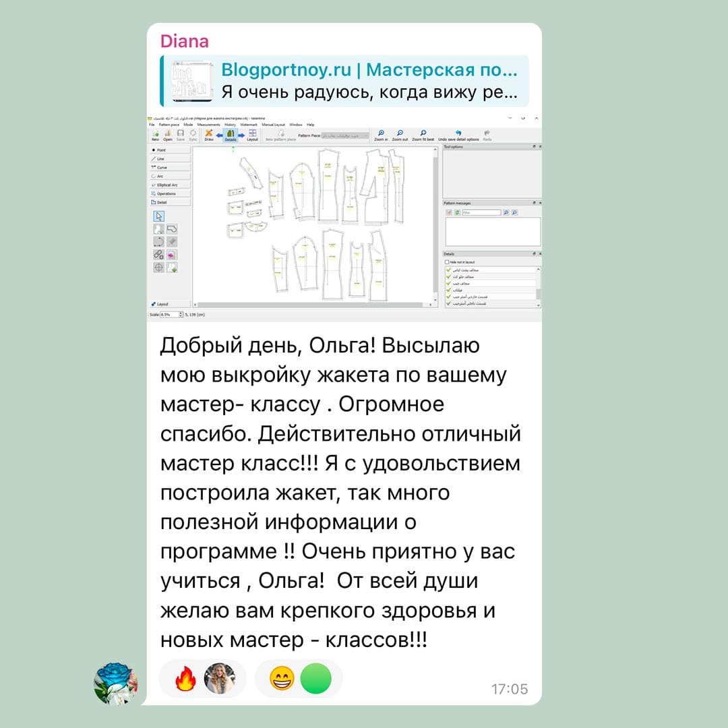Click Undo save detail options
The width and height of the screenshot is (728, 728).
pos(458,135)
